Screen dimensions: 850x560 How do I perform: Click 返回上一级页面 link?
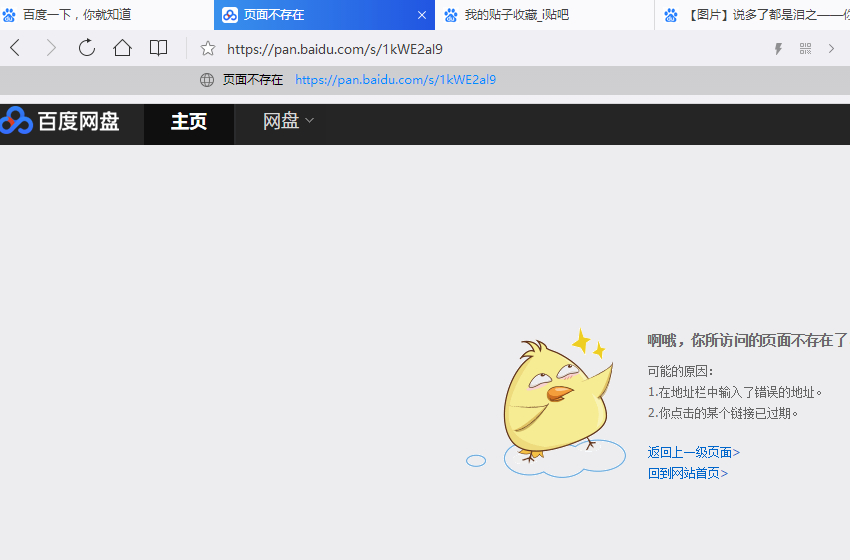click(x=693, y=452)
